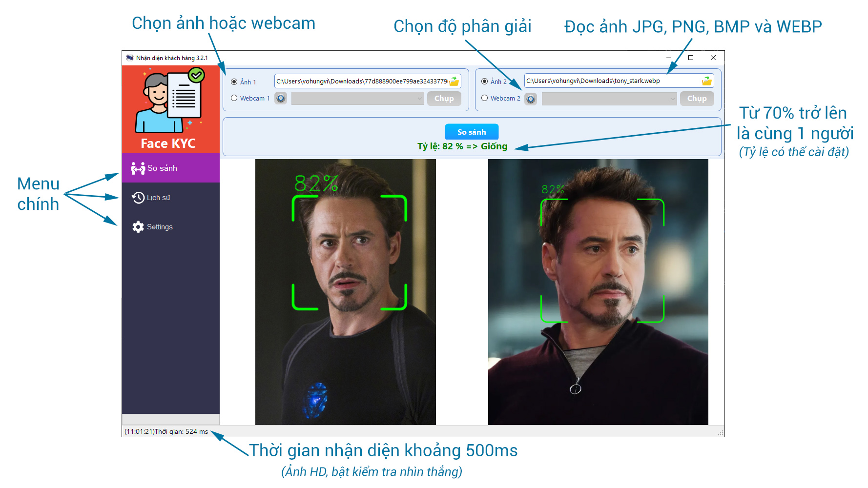Screen dimensions: 868x488
Task: Open folder icon to browse image 1
Action: pos(455,81)
